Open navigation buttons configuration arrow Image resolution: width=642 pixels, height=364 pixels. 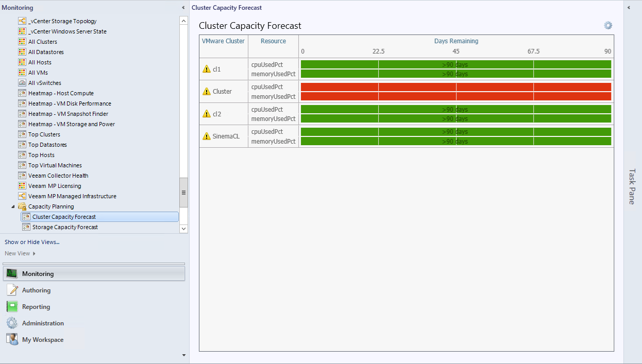pos(184,355)
